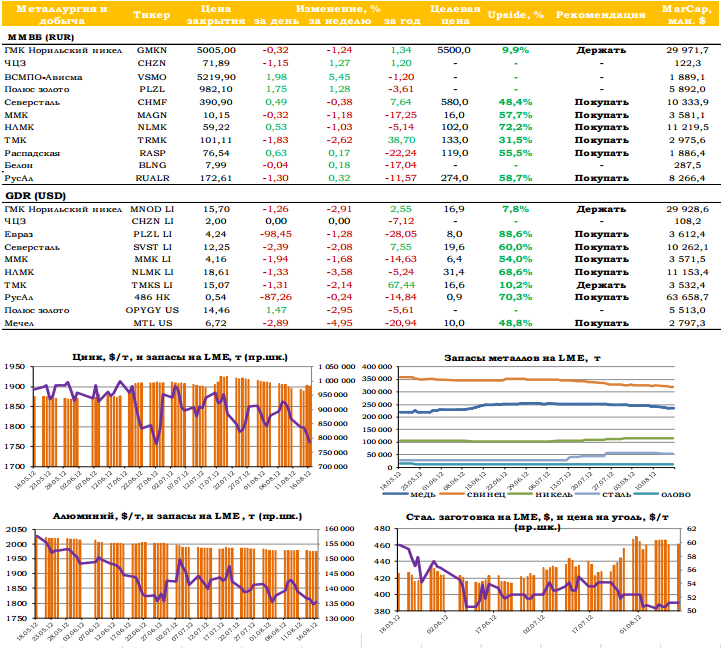This screenshot has height=649, width=724.
Task: Select РусАл GDR market cap 63 658,7
Action: [x=687, y=297]
